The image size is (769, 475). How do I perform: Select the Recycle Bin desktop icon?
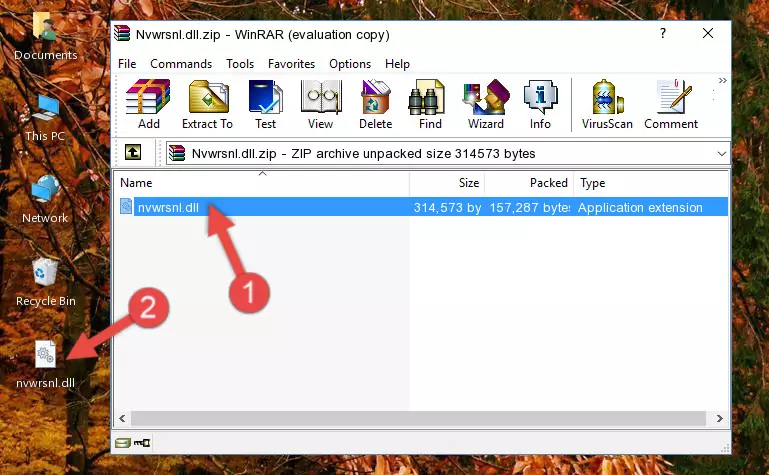[x=45, y=283]
